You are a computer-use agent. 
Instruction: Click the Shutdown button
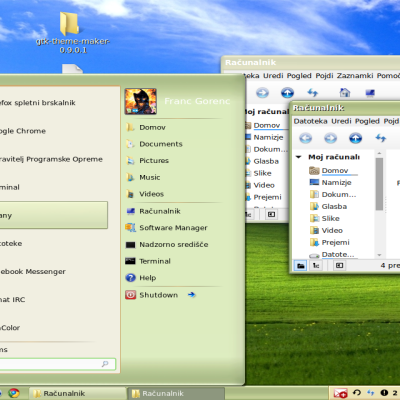[152, 295]
